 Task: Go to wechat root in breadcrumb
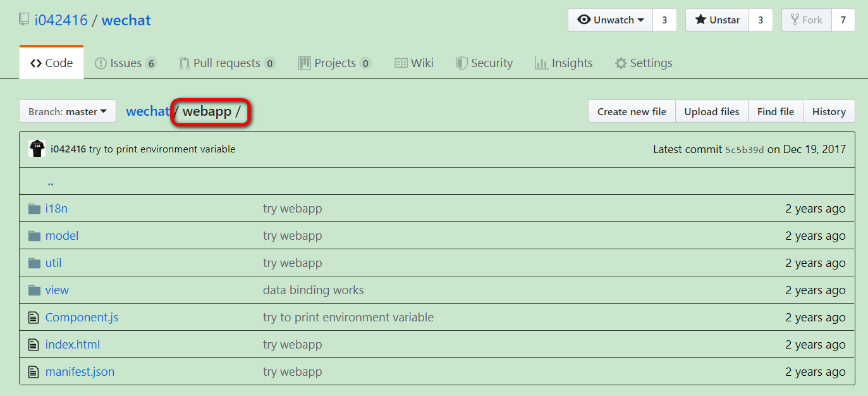point(148,111)
